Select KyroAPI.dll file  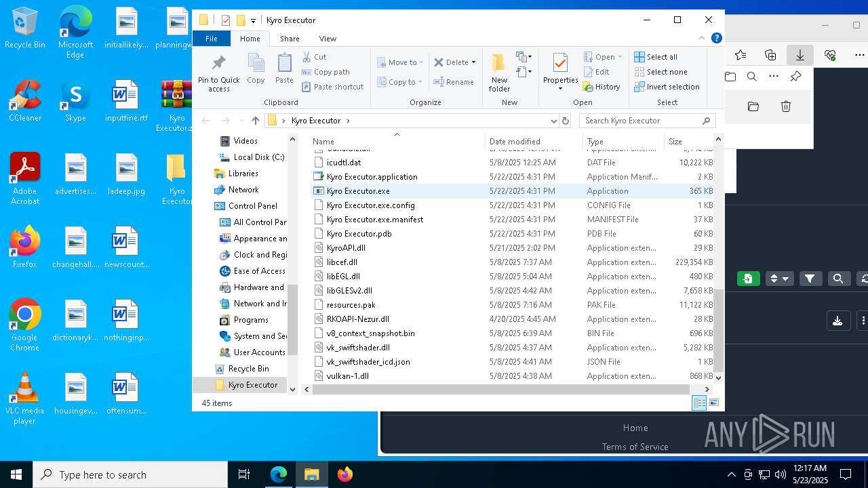click(512, 248)
